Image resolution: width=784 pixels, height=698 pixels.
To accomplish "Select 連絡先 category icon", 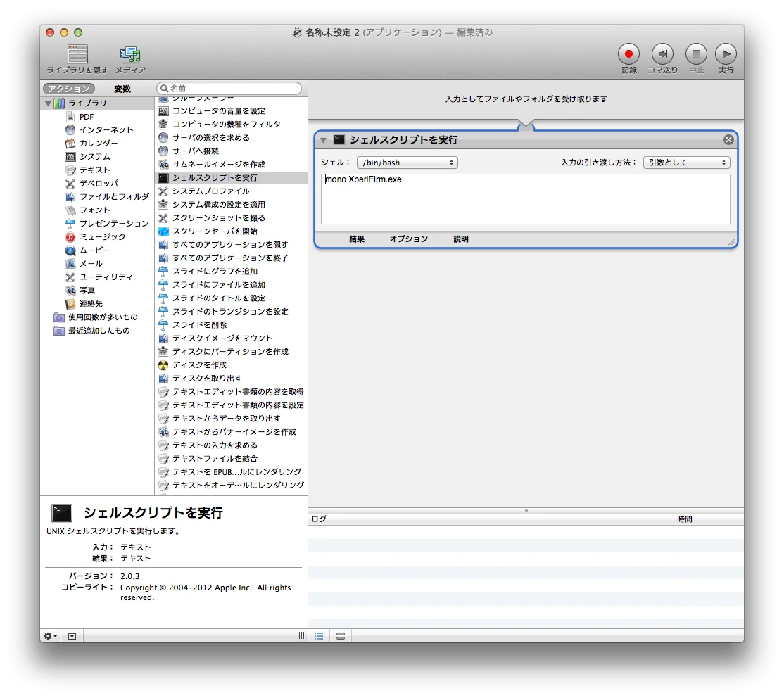I will click(70, 303).
